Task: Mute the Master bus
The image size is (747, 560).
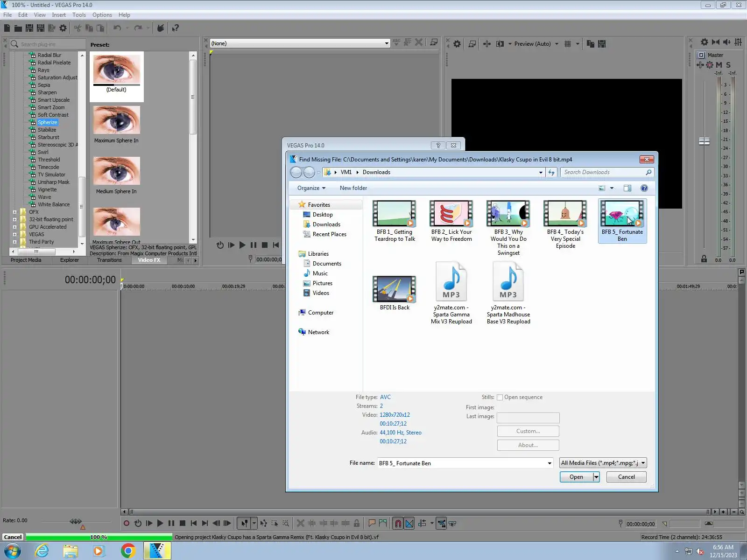Action: (x=719, y=65)
